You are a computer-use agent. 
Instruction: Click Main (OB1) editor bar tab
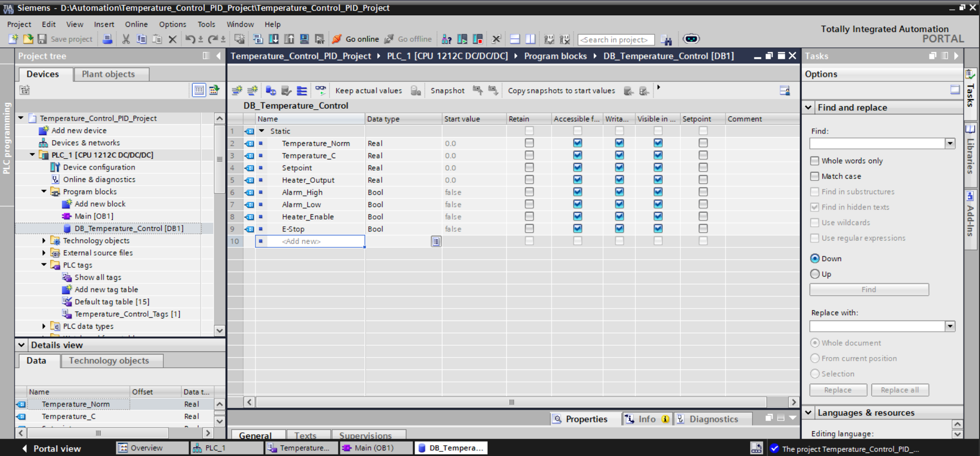click(x=375, y=448)
